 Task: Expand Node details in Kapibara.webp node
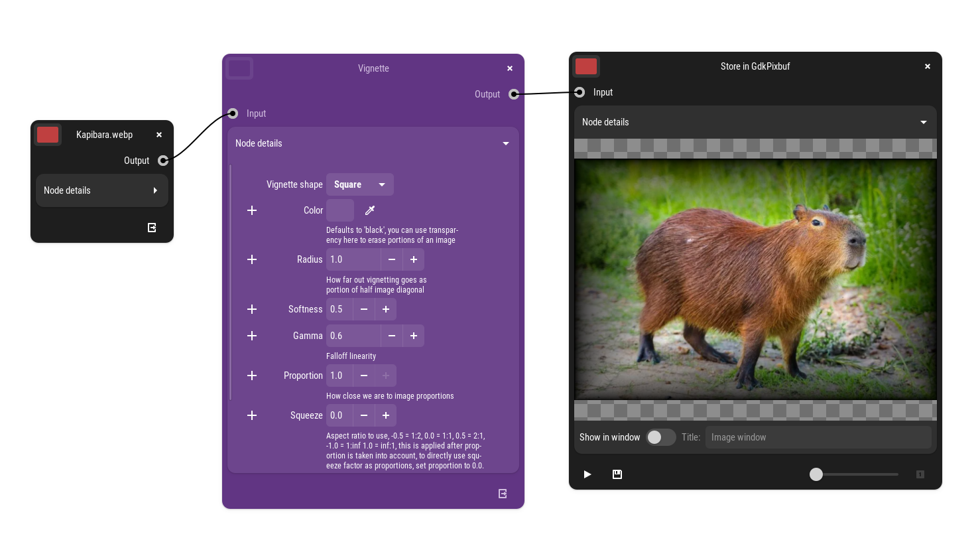[101, 190]
